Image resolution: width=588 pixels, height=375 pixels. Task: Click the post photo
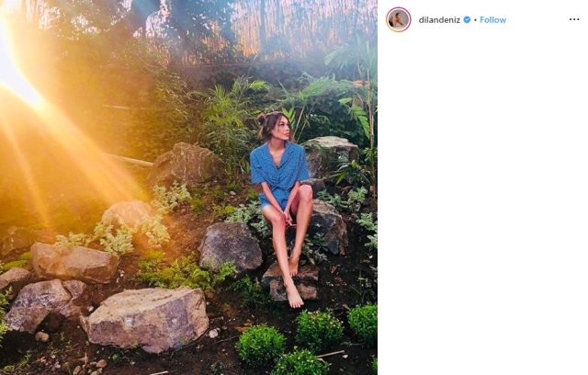pyautogui.click(x=188, y=187)
